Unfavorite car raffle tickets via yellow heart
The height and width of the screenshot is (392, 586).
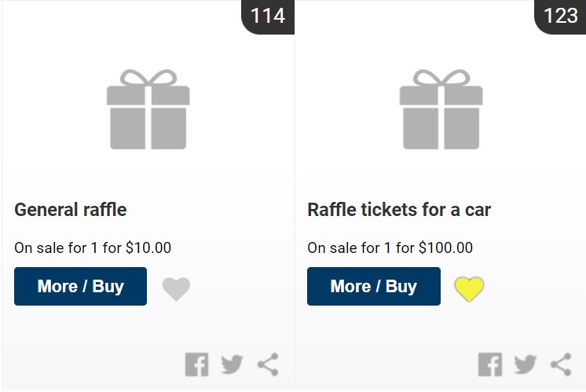pyautogui.click(x=469, y=288)
